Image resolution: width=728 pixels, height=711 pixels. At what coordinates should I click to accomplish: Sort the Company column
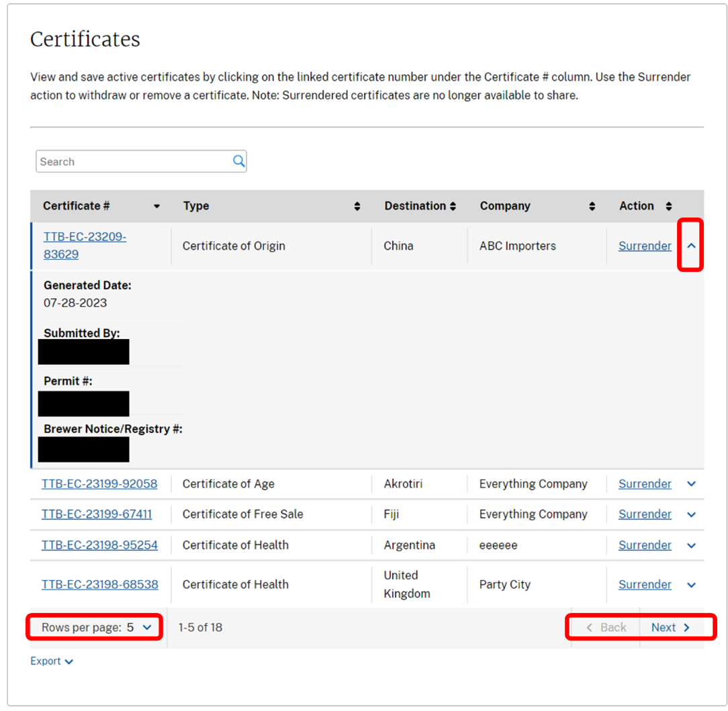[x=592, y=206]
